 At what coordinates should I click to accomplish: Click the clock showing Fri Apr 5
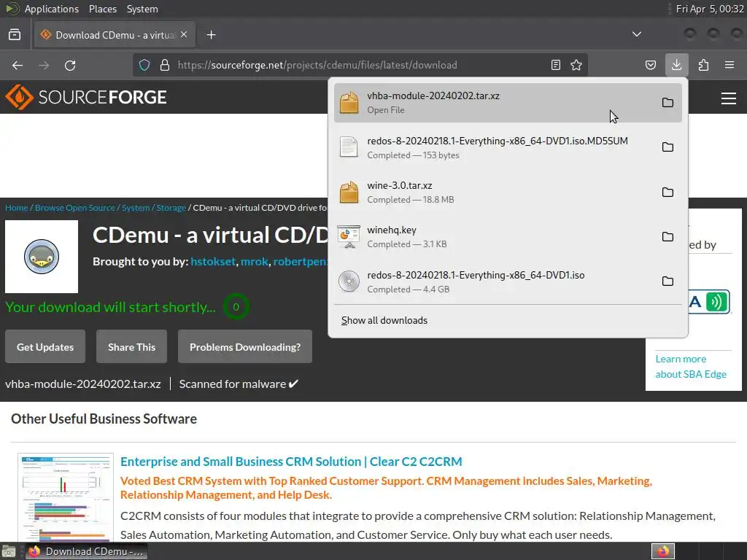(x=710, y=9)
